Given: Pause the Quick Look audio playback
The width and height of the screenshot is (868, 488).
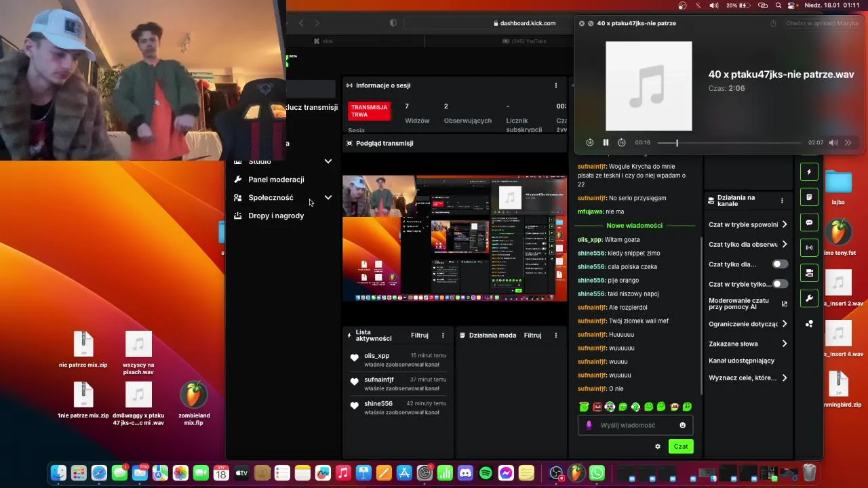Looking at the screenshot, I should (x=606, y=142).
